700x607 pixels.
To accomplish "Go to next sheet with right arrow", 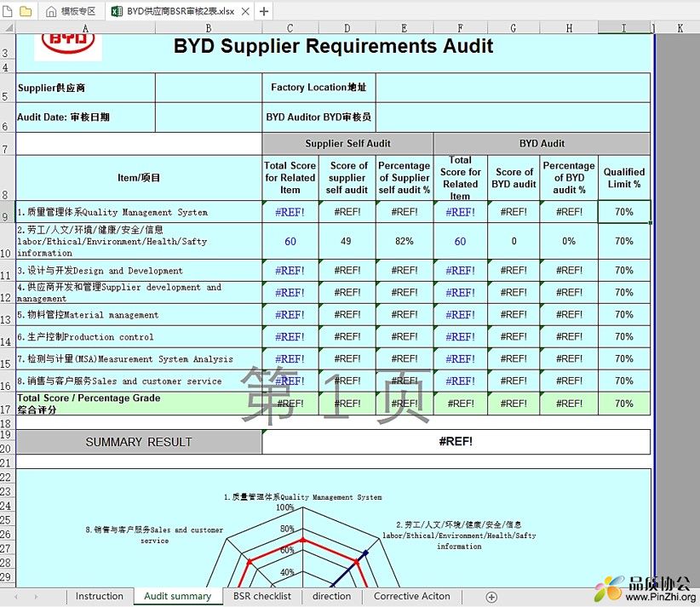I will (36, 597).
